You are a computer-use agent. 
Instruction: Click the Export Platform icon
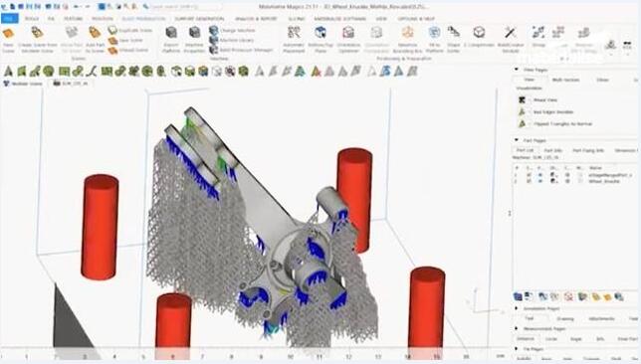(x=171, y=33)
